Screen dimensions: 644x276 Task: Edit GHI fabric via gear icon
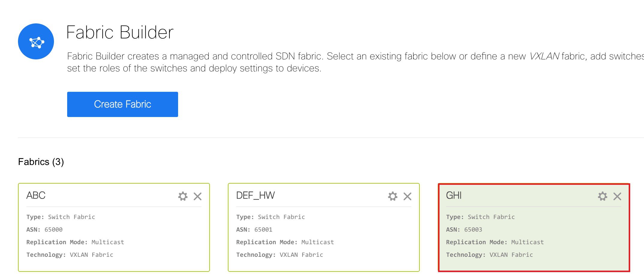pos(602,196)
